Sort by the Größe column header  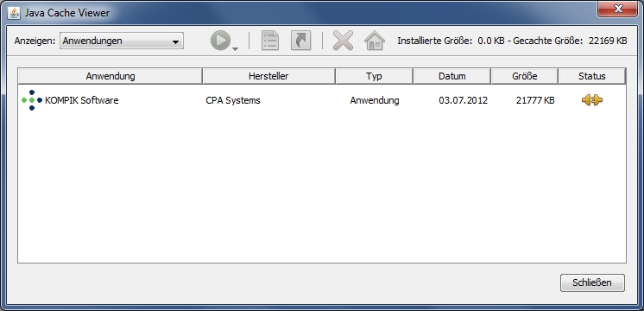coord(525,76)
